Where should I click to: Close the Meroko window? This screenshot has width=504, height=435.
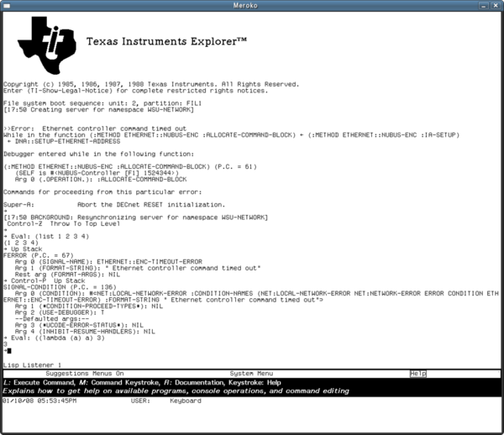tap(496, 6)
